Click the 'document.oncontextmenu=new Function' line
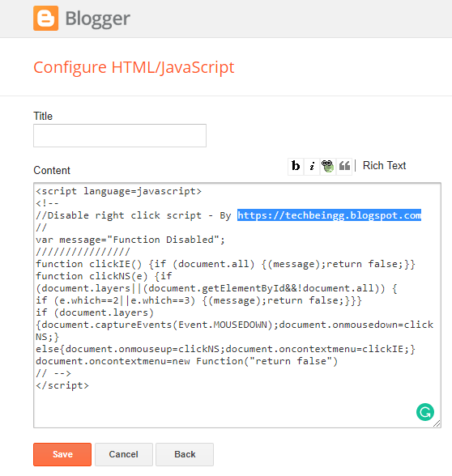This screenshot has height=476, width=452. point(187,361)
